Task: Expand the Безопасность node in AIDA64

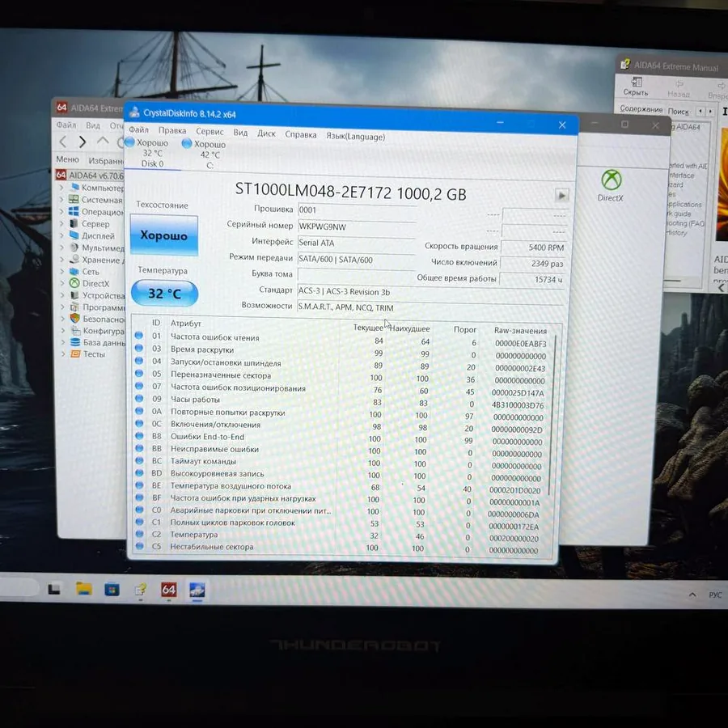Action: 62,319
